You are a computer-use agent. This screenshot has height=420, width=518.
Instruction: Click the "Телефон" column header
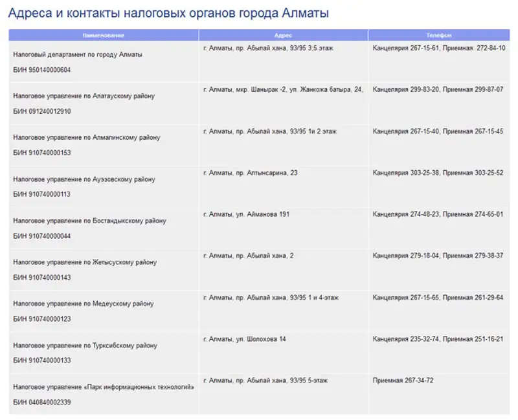pyautogui.click(x=438, y=35)
